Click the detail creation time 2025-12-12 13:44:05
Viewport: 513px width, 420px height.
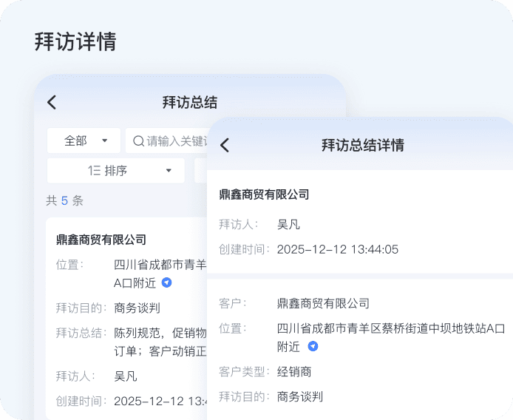point(337,249)
